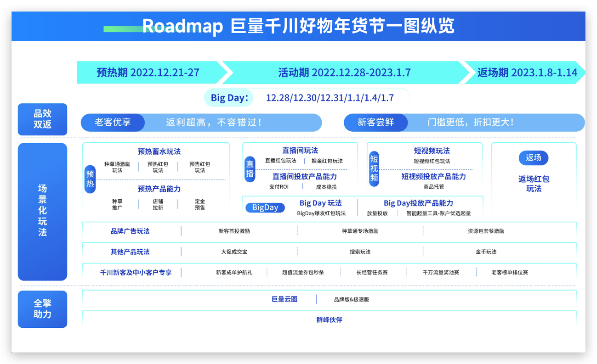Click the 全擎助力 side label
The height and width of the screenshot is (364, 597).
click(42, 309)
